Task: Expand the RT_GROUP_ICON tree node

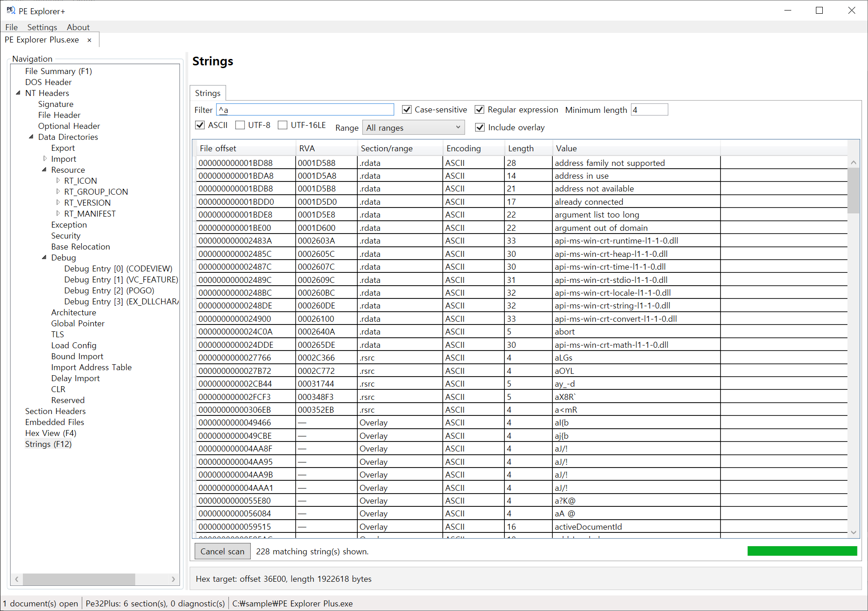Action: pyautogui.click(x=58, y=191)
